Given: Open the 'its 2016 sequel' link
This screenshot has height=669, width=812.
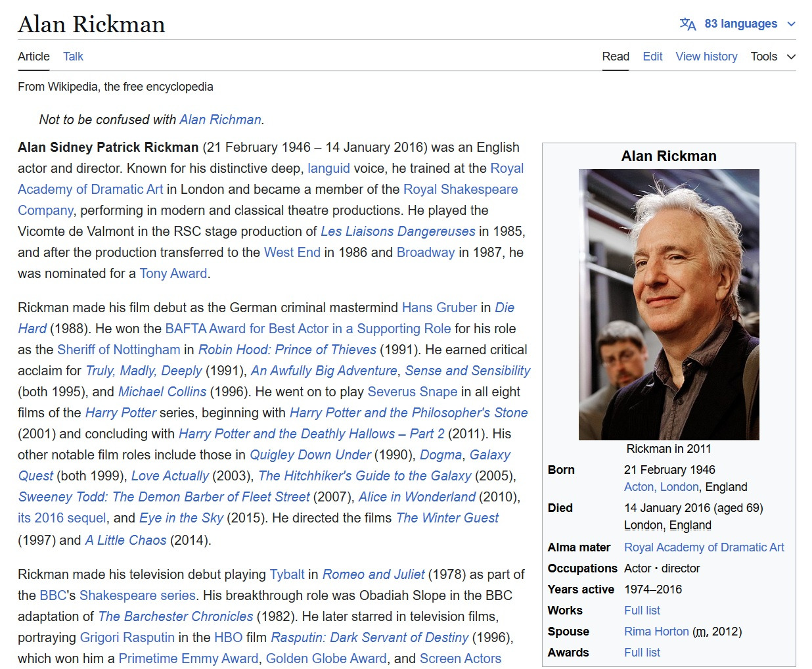Looking at the screenshot, I should [x=62, y=518].
